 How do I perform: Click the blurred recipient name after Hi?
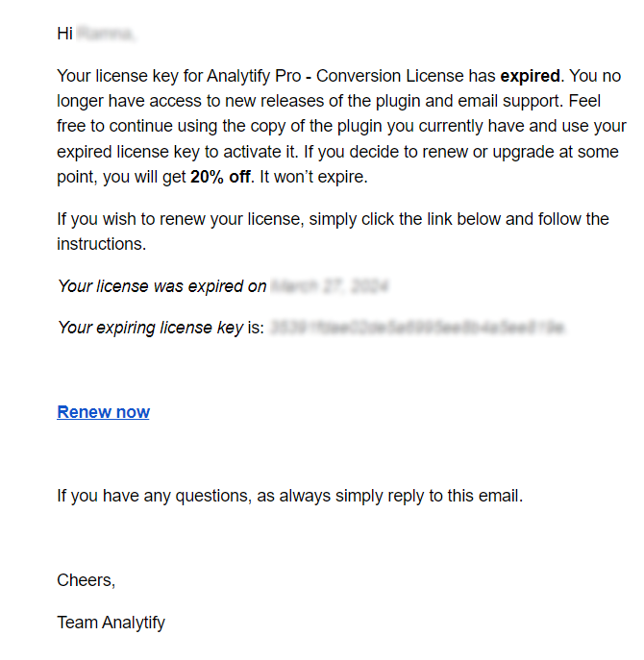pos(107,34)
